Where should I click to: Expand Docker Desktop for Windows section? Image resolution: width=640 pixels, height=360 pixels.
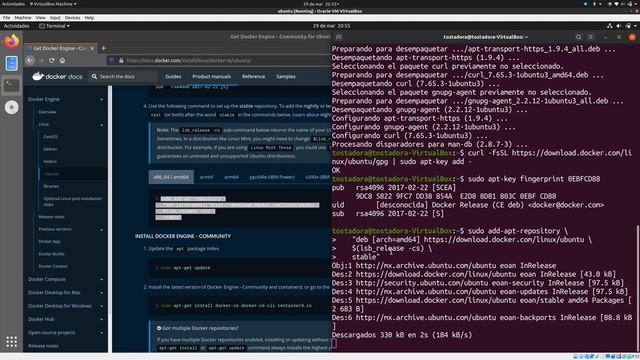tap(102, 306)
